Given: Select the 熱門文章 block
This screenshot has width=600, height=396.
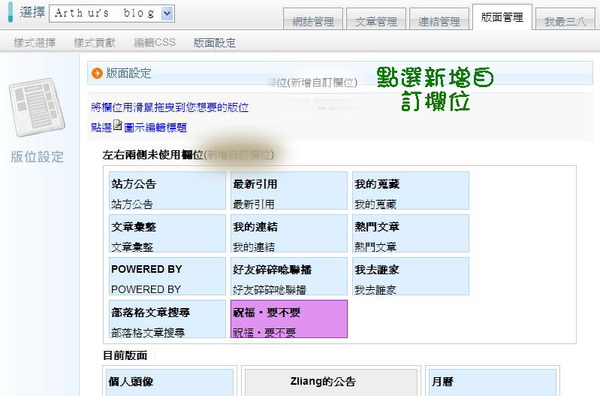Looking at the screenshot, I should pyautogui.click(x=411, y=233).
